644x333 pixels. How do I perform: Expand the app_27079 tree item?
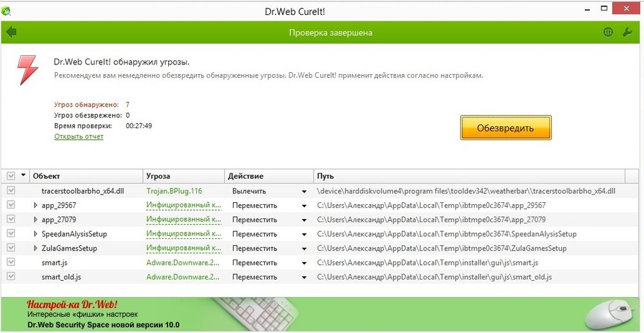tap(35, 220)
